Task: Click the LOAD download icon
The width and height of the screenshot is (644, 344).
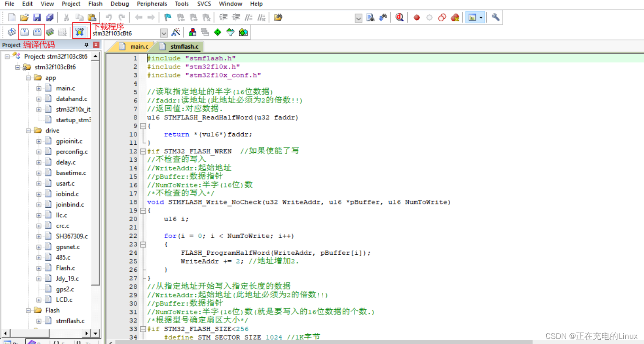Action: point(80,32)
